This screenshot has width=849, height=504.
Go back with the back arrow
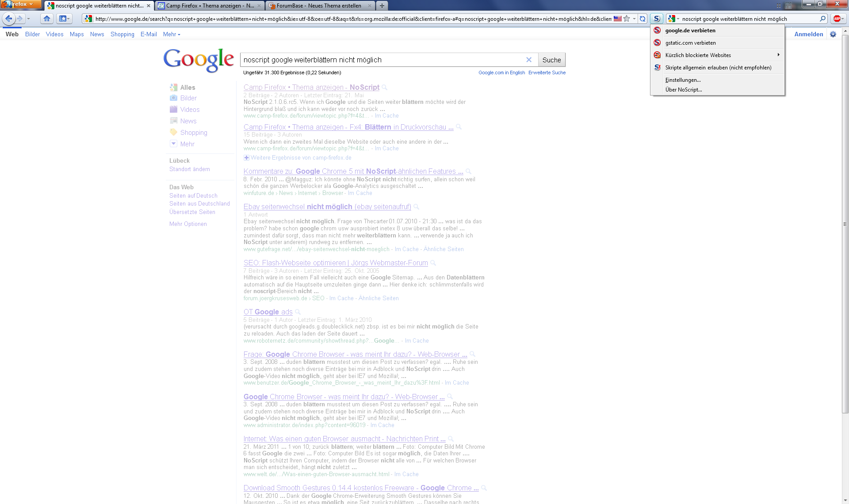tap(9, 19)
